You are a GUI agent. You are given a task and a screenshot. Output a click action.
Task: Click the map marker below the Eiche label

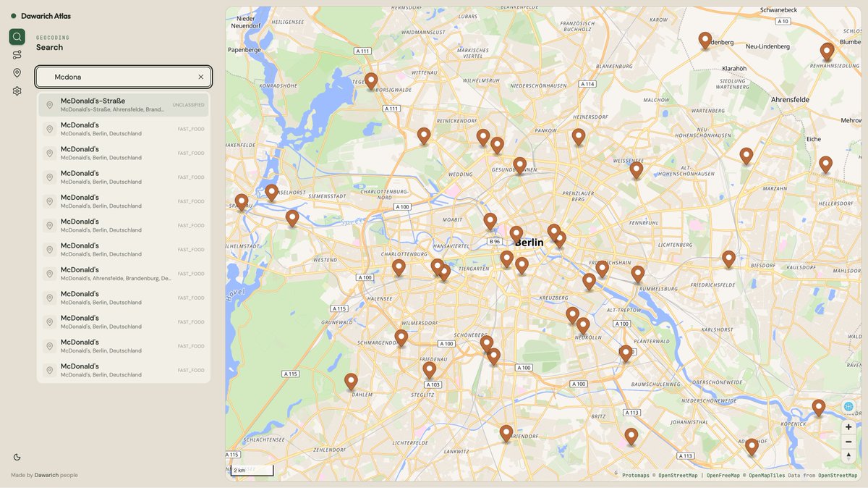tap(825, 164)
